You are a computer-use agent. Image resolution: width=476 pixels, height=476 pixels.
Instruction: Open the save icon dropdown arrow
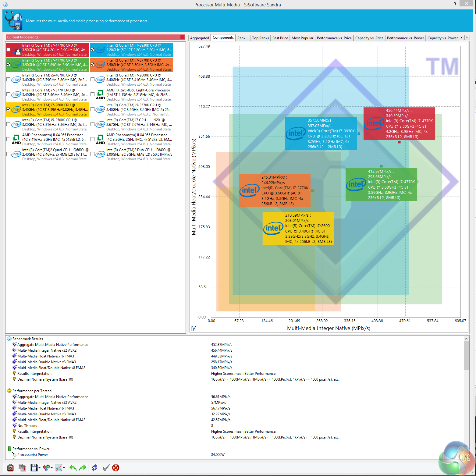click(39, 468)
